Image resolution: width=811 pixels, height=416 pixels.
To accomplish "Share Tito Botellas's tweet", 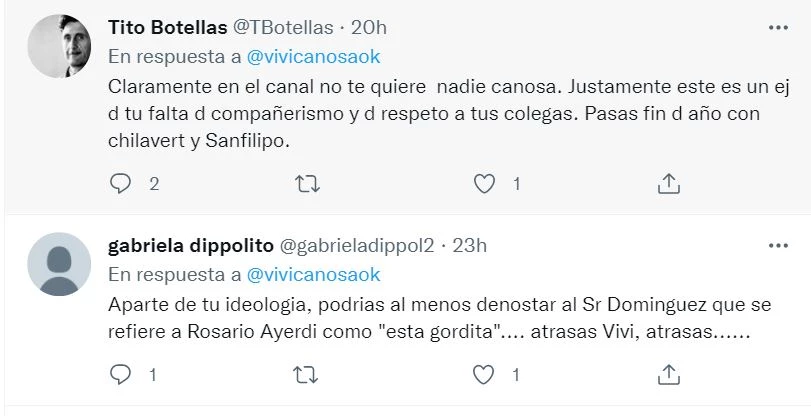I will point(670,183).
